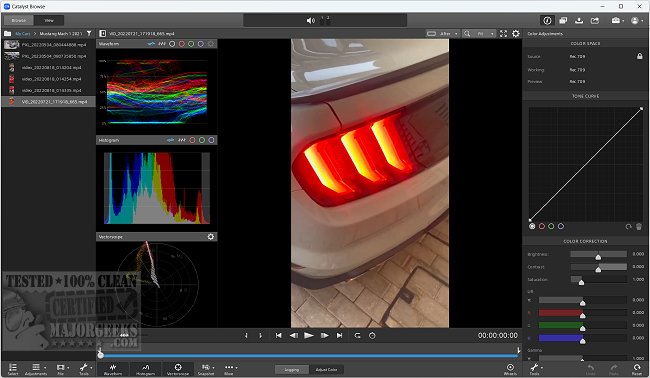Toggle Waveform parade mode icon
The height and width of the screenshot is (378, 650).
click(x=162, y=44)
